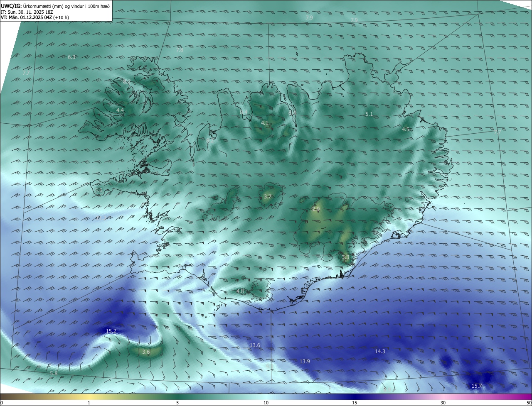Click the '5' label on the color scale
532x406 pixels.
pos(177,403)
